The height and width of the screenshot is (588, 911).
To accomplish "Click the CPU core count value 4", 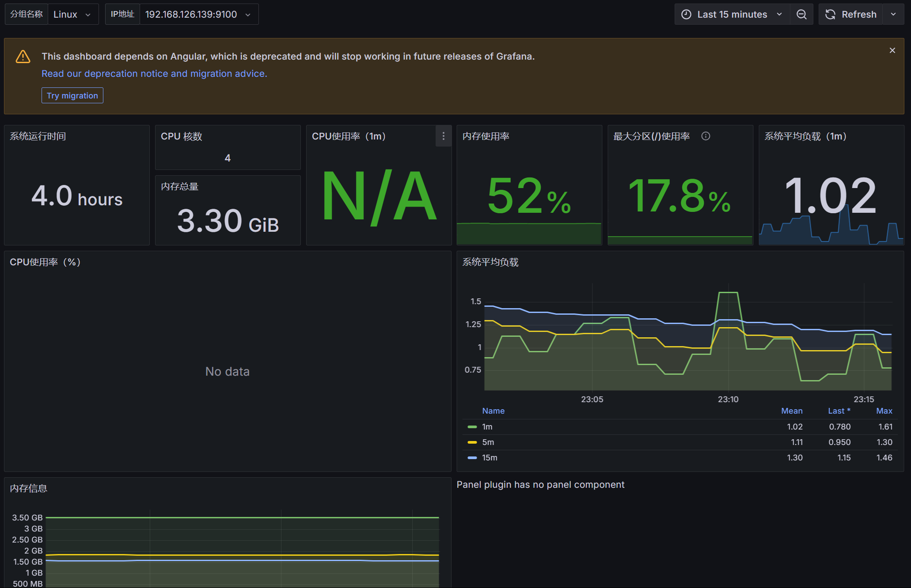I will pos(228,158).
